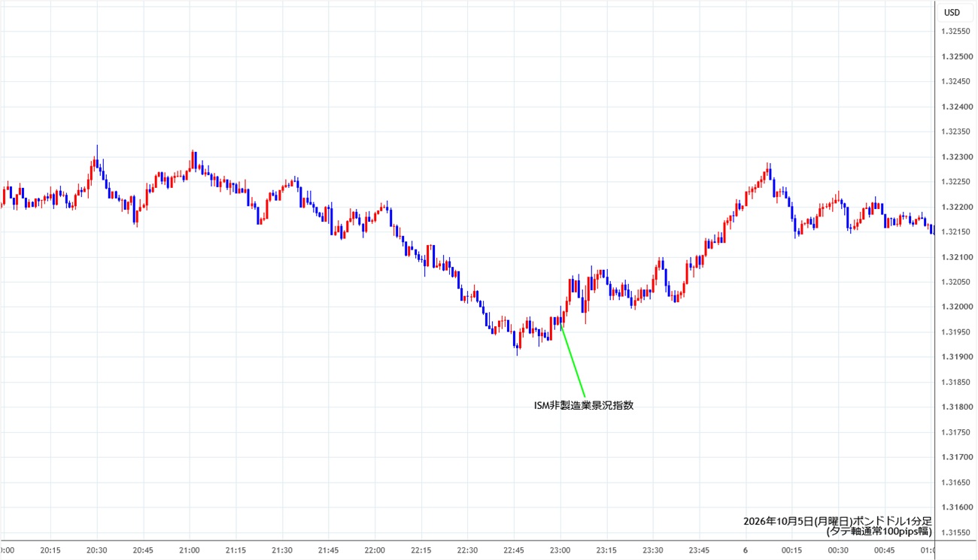The width and height of the screenshot is (978, 560).
Task: Click the 00:30 time axis label
Action: (838, 550)
